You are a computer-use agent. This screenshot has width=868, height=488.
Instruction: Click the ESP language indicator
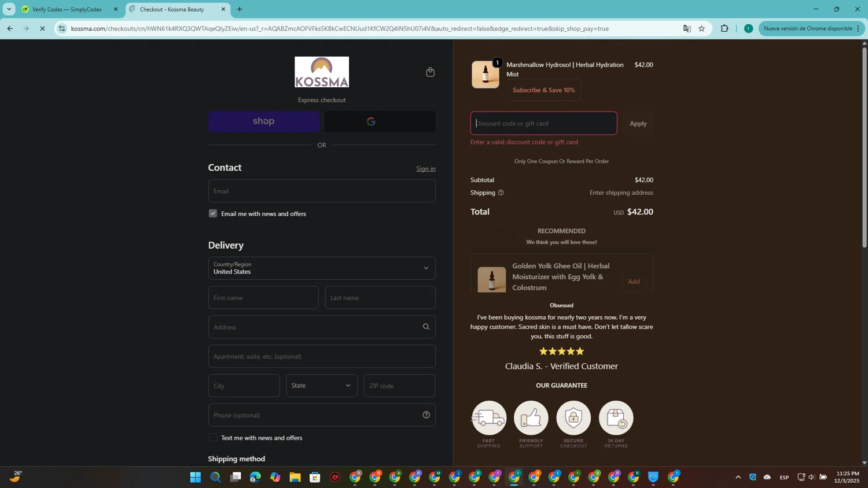(784, 478)
